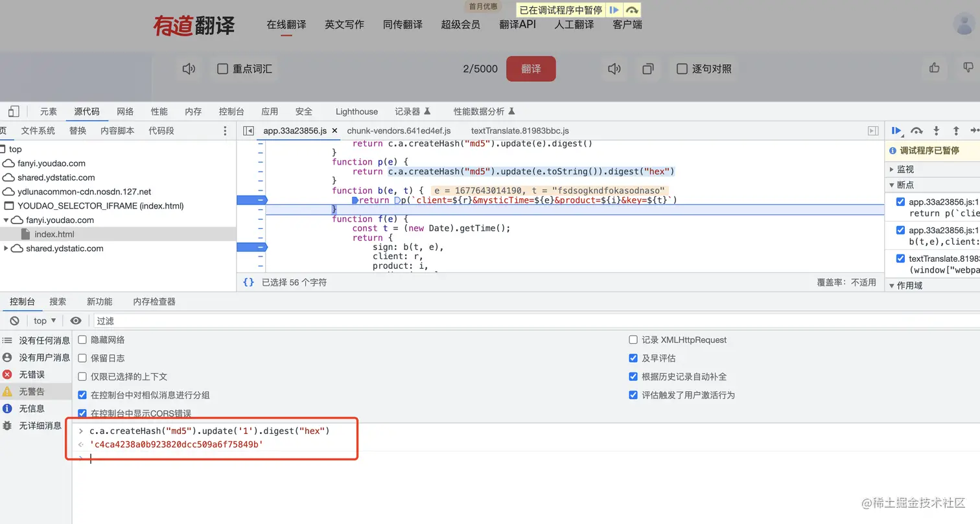Open 超级会员 in Youdao navigation

pos(461,25)
